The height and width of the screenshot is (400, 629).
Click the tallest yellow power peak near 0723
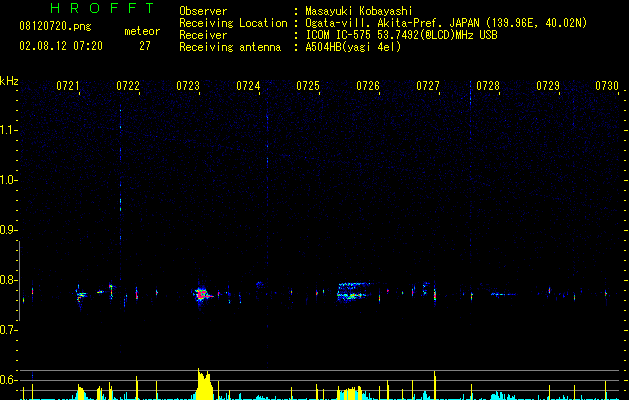click(x=204, y=384)
